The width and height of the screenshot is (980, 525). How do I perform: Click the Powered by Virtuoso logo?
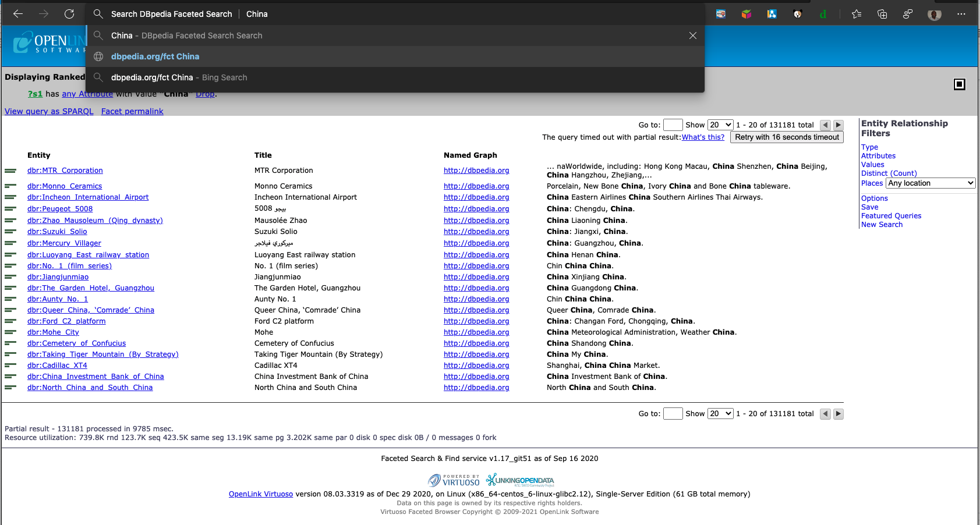tap(454, 480)
